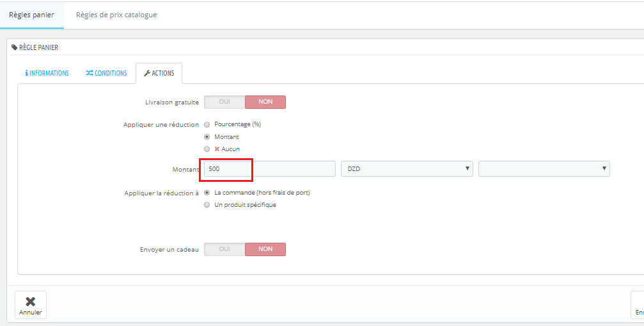
Task: Click the Annuler button
Action: tap(31, 305)
